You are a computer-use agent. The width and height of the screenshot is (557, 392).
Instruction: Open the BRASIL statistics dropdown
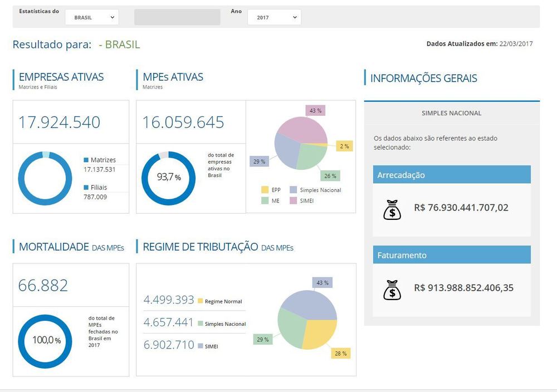tap(92, 17)
